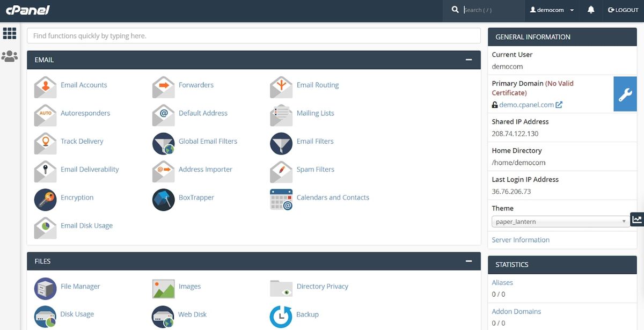Open Calendars and Contacts
644x330 pixels.
(333, 197)
